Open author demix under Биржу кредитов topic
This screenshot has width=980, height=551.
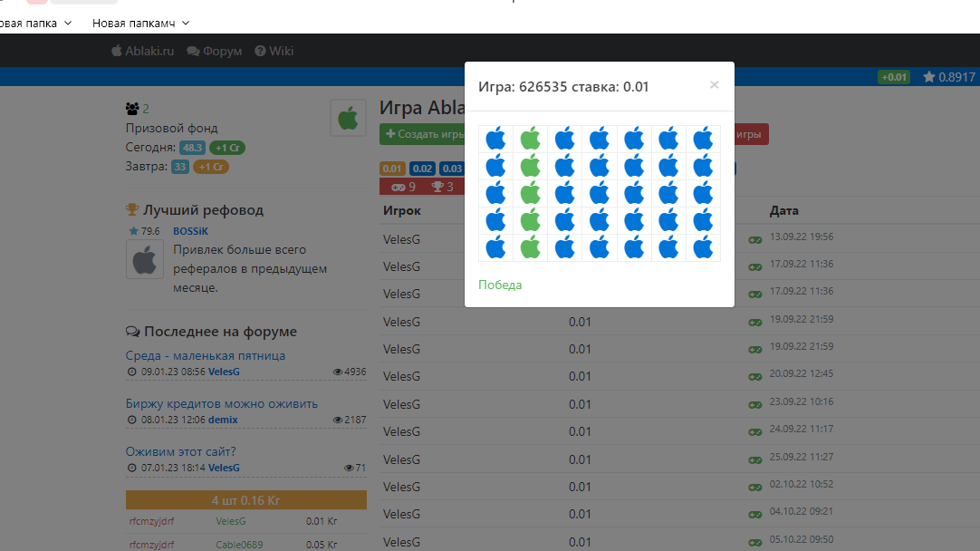pyautogui.click(x=223, y=420)
